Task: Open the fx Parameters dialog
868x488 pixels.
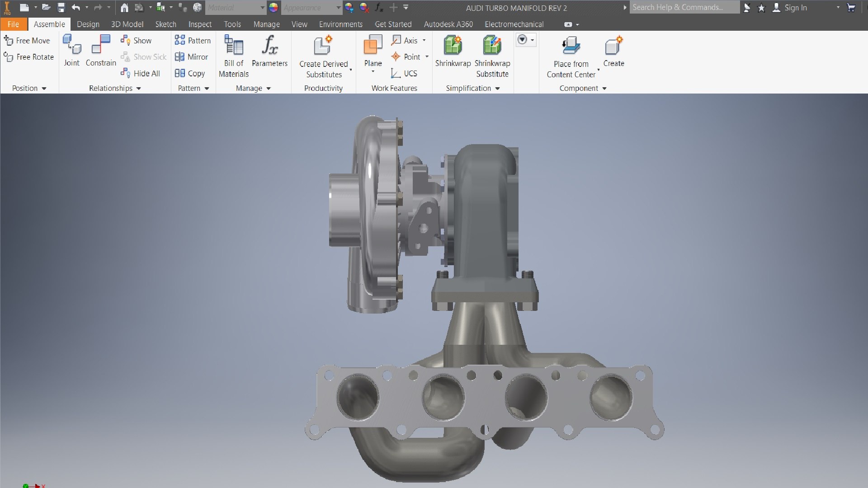Action: pyautogui.click(x=269, y=51)
